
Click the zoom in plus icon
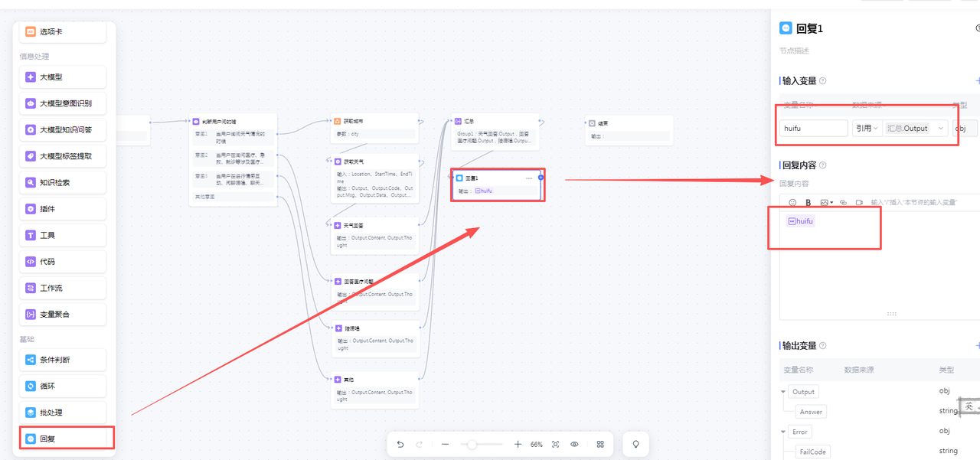coord(518,445)
